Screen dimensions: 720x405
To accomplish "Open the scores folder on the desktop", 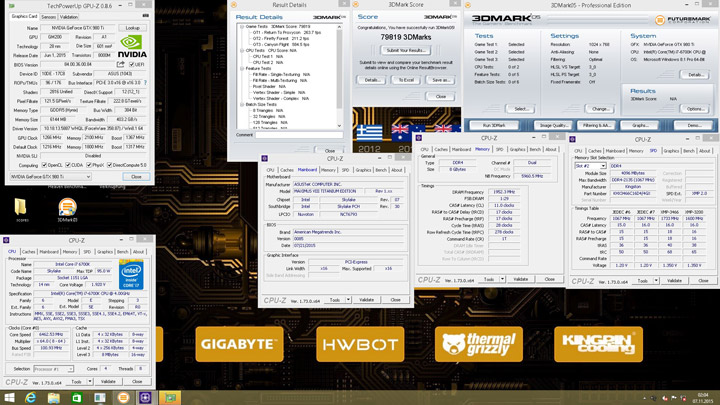I will click(20, 208).
